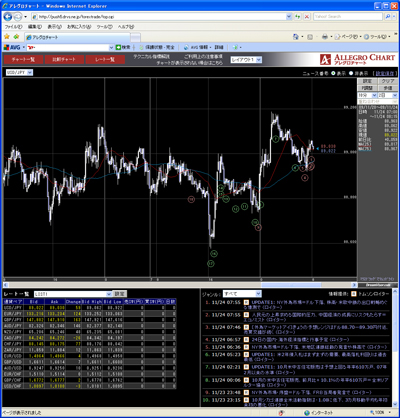Open a new blank browser tab

coord(135,37)
